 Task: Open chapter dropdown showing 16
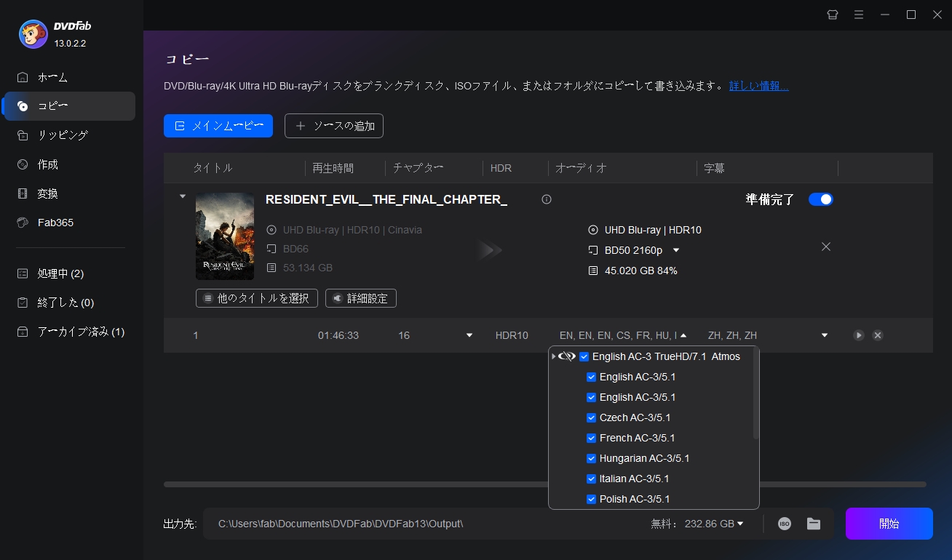[x=469, y=335]
